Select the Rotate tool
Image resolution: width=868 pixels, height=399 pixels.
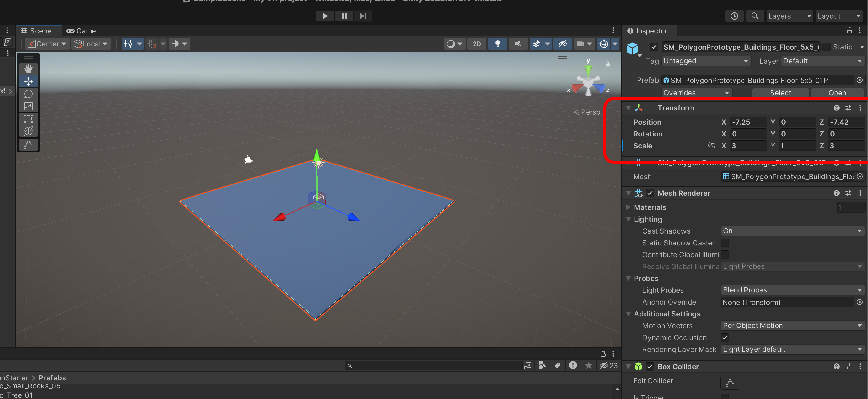coord(28,94)
